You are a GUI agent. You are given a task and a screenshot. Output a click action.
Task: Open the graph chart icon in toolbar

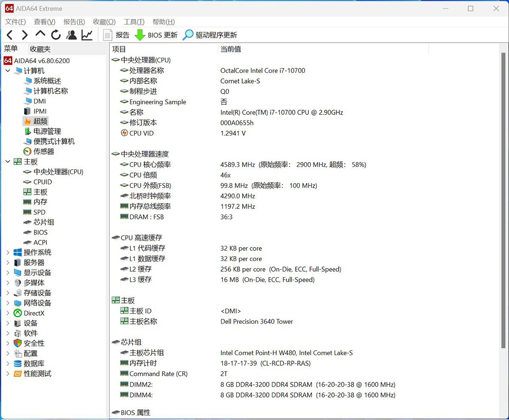click(87, 35)
